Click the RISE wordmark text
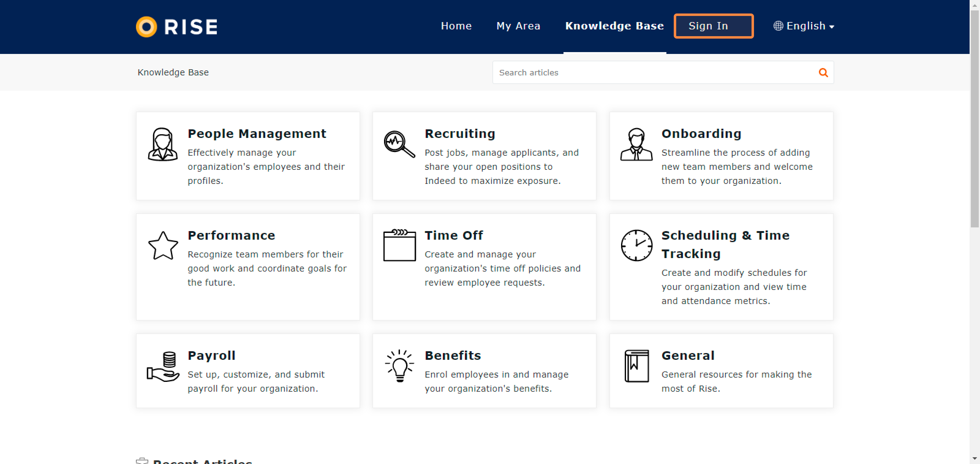 click(x=190, y=27)
